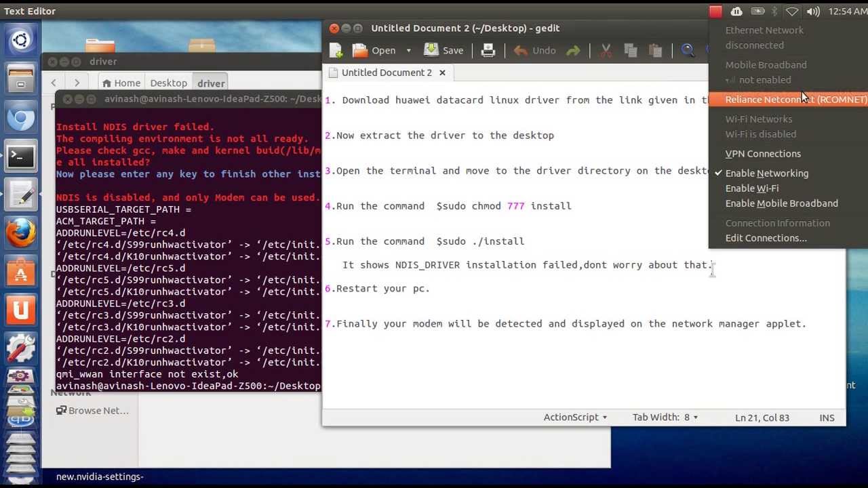Click the green Redo arrow
Screen dimensions: 868x488
click(573, 50)
